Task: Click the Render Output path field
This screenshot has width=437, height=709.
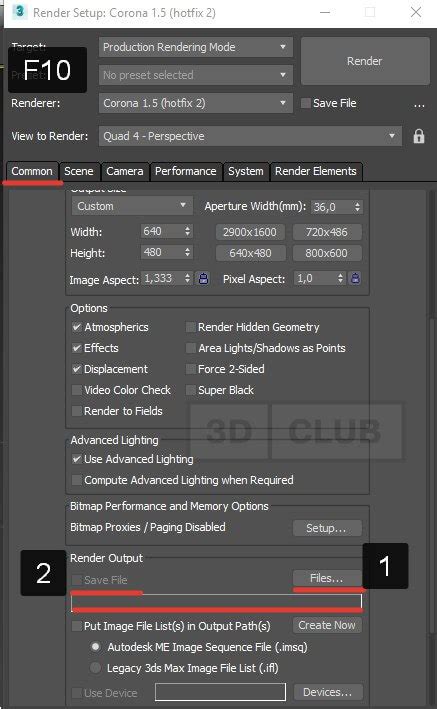Action: point(216,602)
